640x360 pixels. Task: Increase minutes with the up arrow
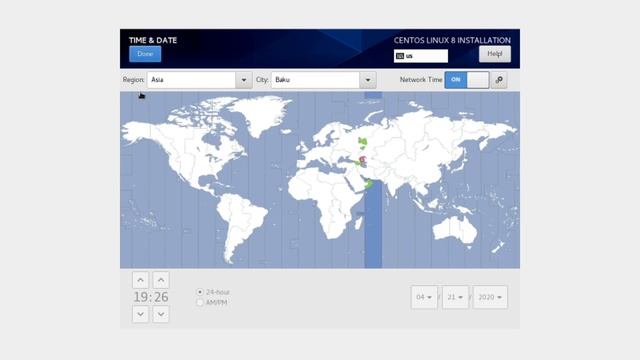[161, 280]
